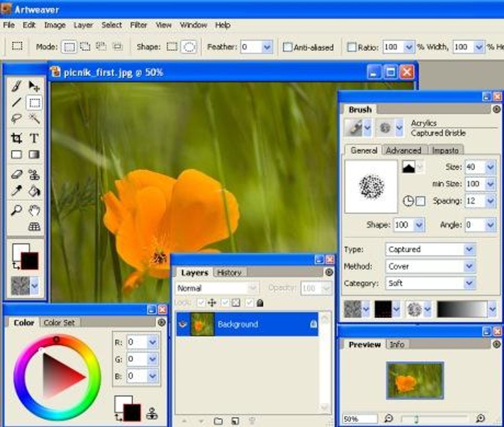Expand the brush Size dropdown
Viewport: 504px width, 427px height.
coord(490,167)
